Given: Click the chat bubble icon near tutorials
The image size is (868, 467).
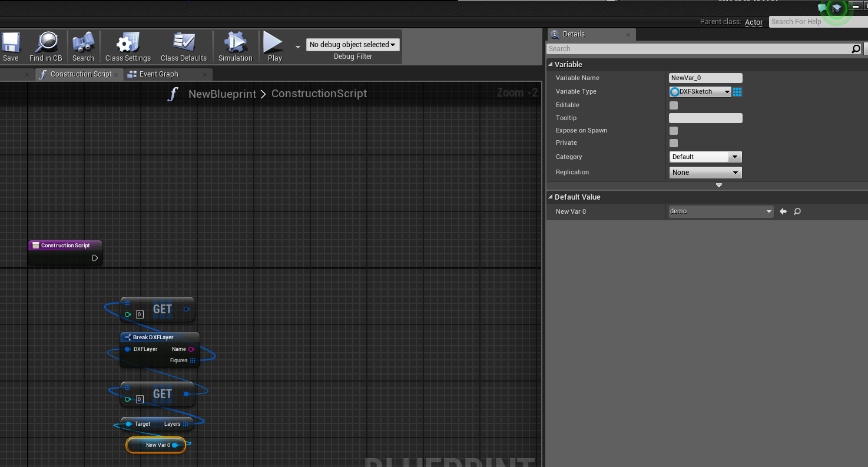Looking at the screenshot, I should click(x=823, y=8).
